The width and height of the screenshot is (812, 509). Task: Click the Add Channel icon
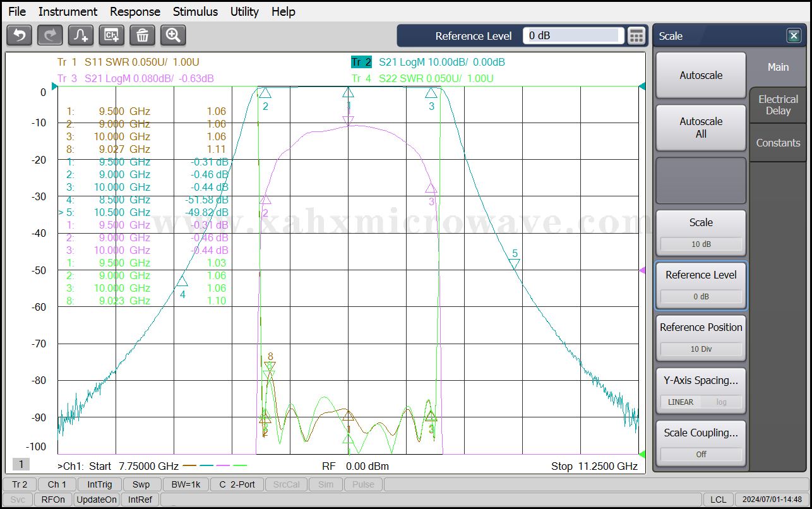[112, 35]
